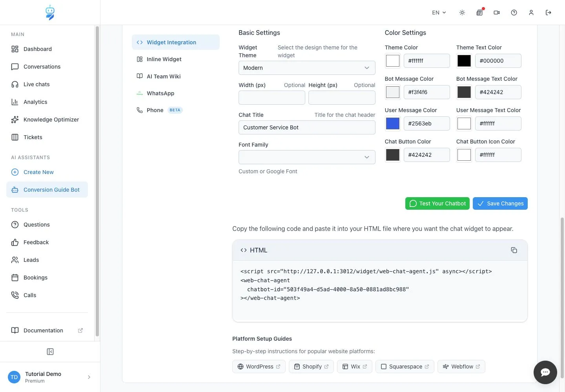565x392 pixels.
Task: Toggle light/dark theme sun icon
Action: point(462,13)
